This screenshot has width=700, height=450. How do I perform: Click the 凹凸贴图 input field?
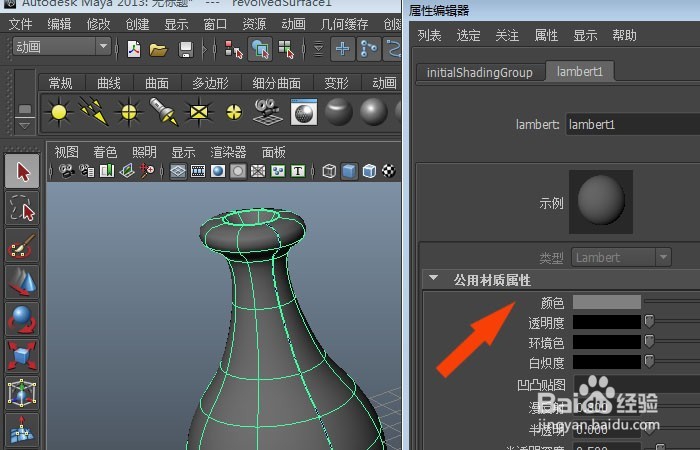pos(637,384)
